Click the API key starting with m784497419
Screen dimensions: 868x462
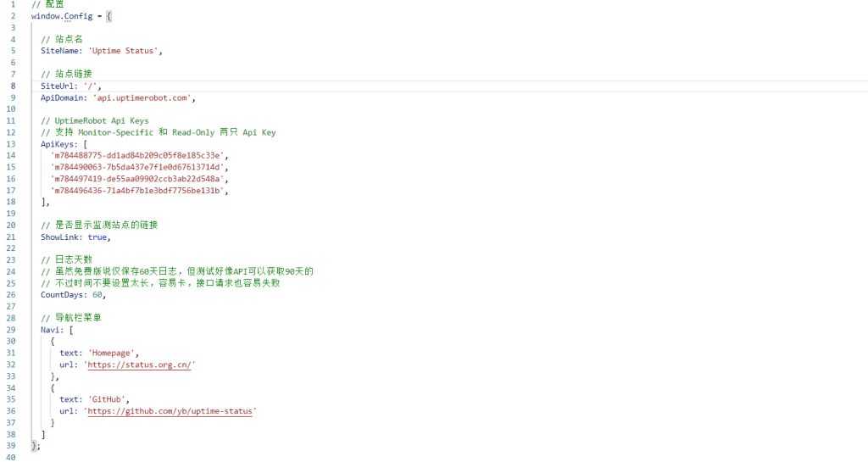[137, 179]
